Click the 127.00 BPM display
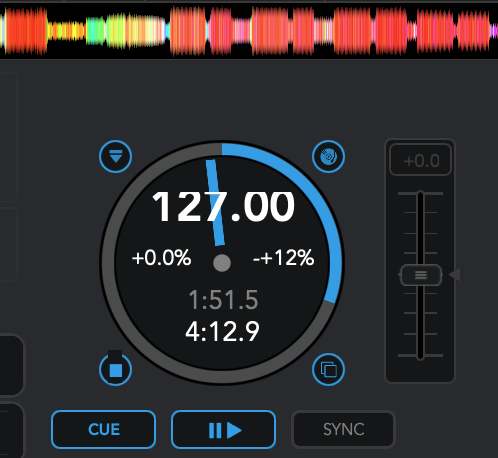This screenshot has height=458, width=498. click(x=223, y=206)
